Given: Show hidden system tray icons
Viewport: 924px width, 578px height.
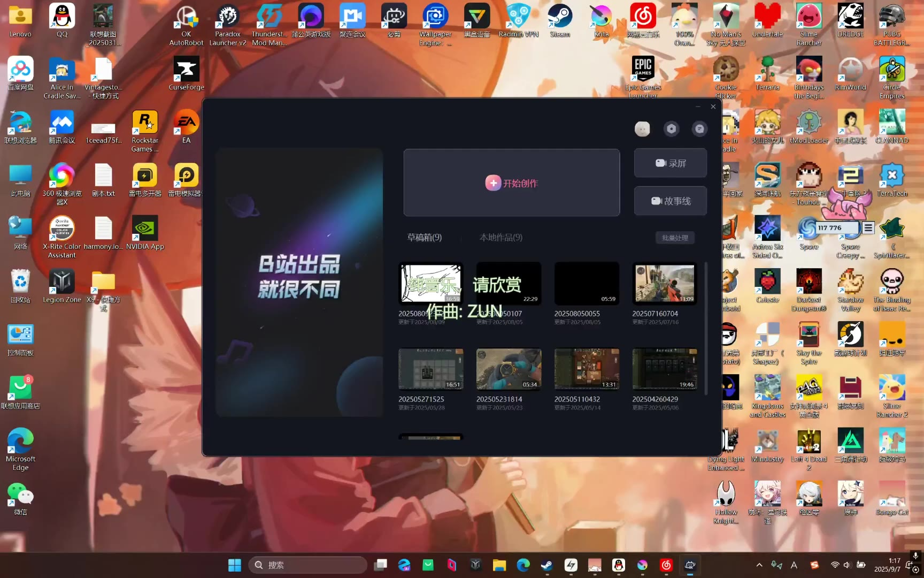Looking at the screenshot, I should click(759, 565).
